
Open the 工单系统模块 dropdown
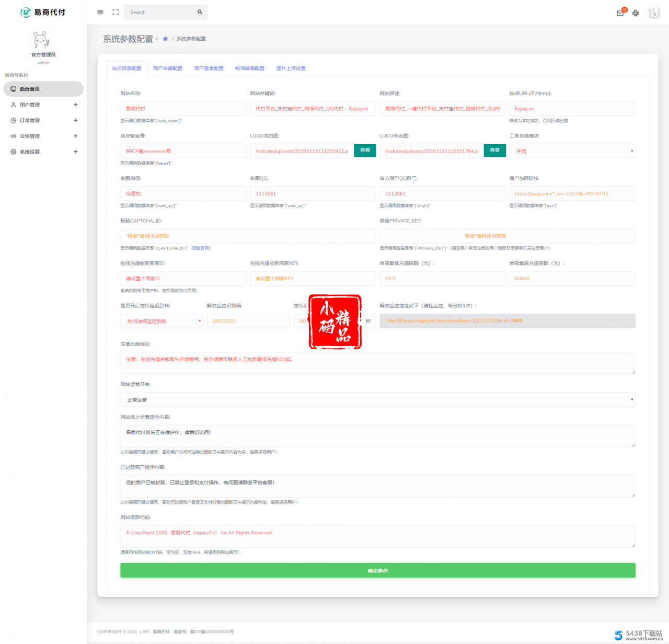(572, 151)
